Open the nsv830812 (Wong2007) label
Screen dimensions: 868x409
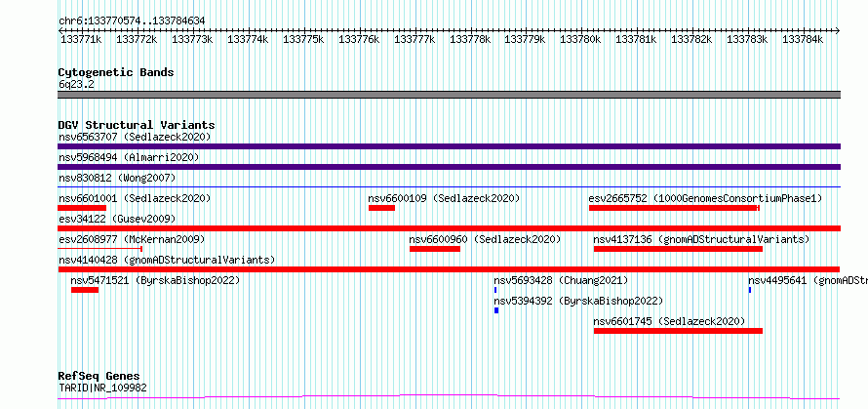117,178
